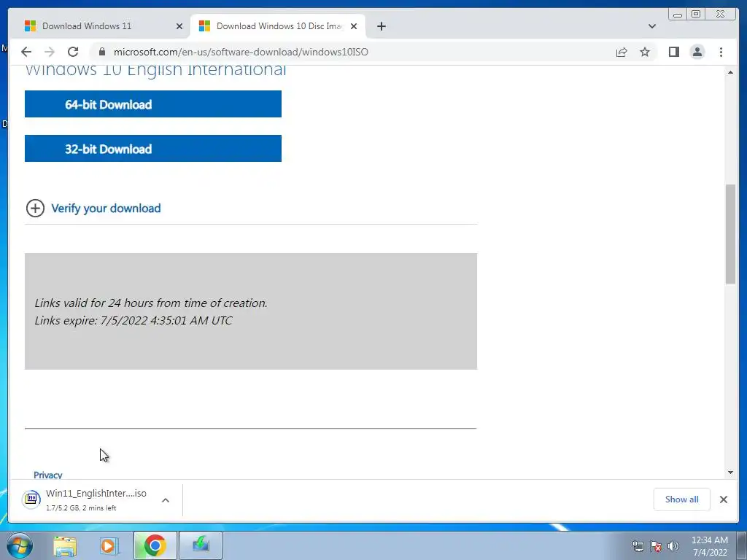Launch Windows Media Player from taskbar
This screenshot has width=747, height=560.
109,545
